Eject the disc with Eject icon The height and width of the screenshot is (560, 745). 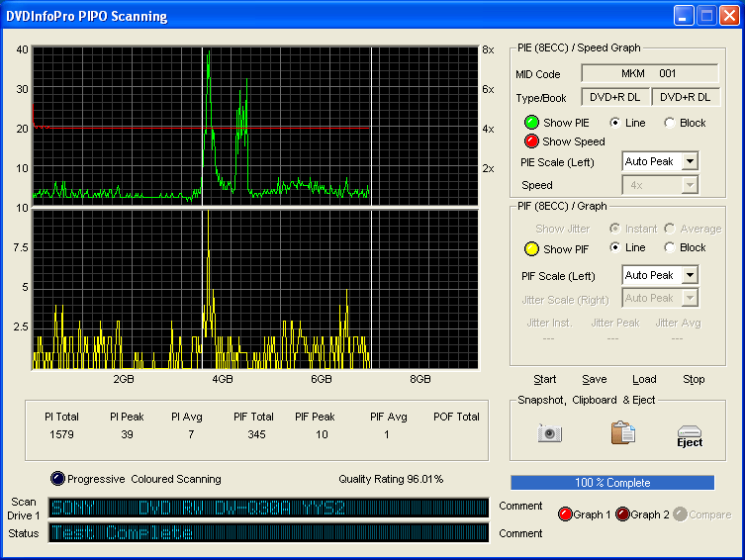click(x=690, y=436)
